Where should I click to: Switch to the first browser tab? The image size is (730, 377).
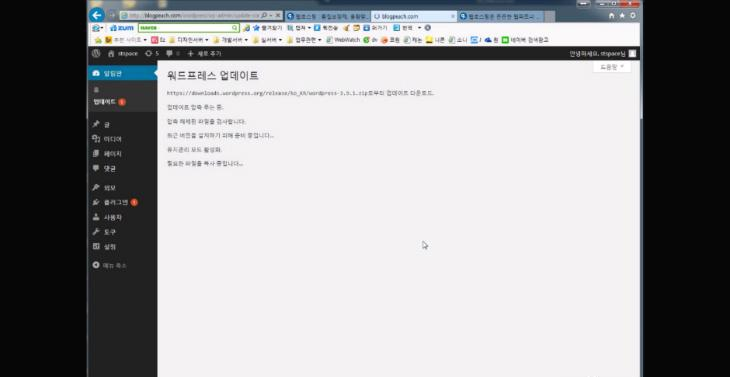tap(327, 16)
